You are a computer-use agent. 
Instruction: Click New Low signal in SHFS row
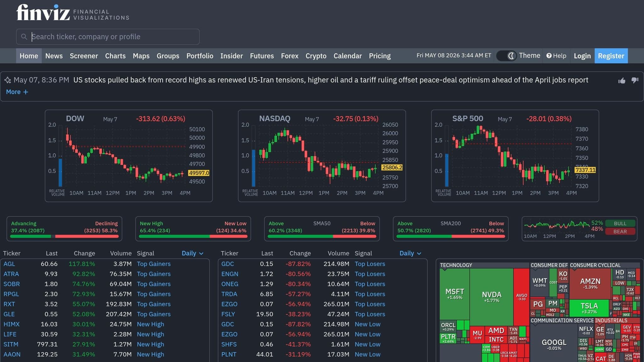(367, 344)
